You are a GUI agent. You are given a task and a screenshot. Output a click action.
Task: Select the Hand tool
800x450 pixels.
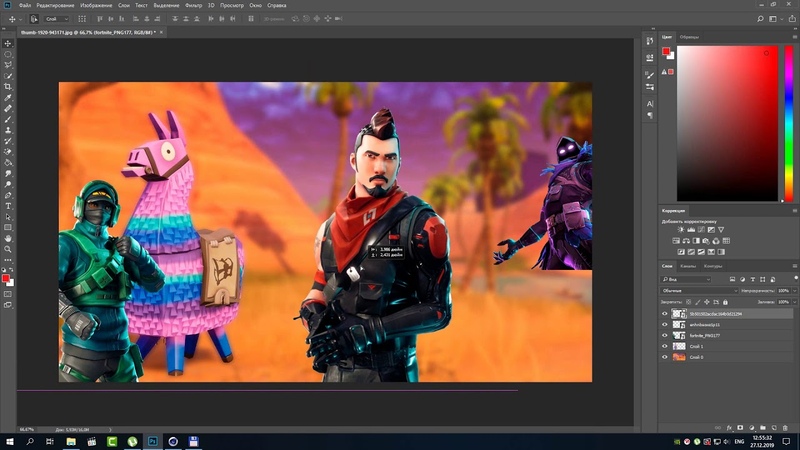[x=8, y=238]
